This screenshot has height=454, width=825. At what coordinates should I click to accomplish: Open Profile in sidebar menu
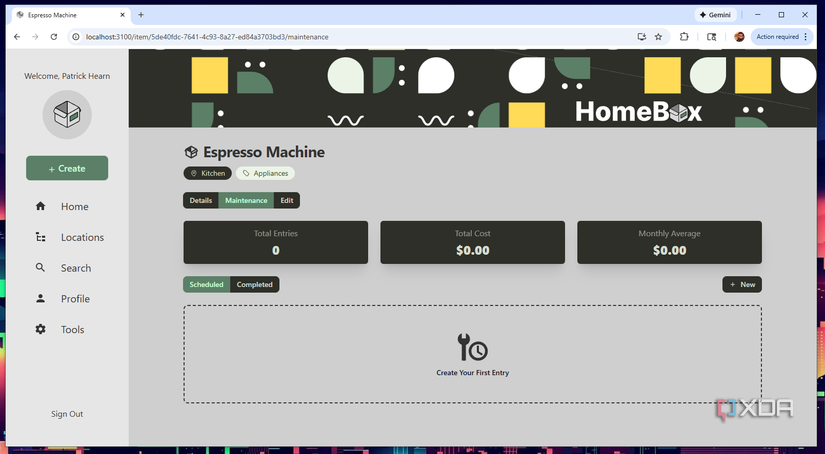tap(75, 299)
